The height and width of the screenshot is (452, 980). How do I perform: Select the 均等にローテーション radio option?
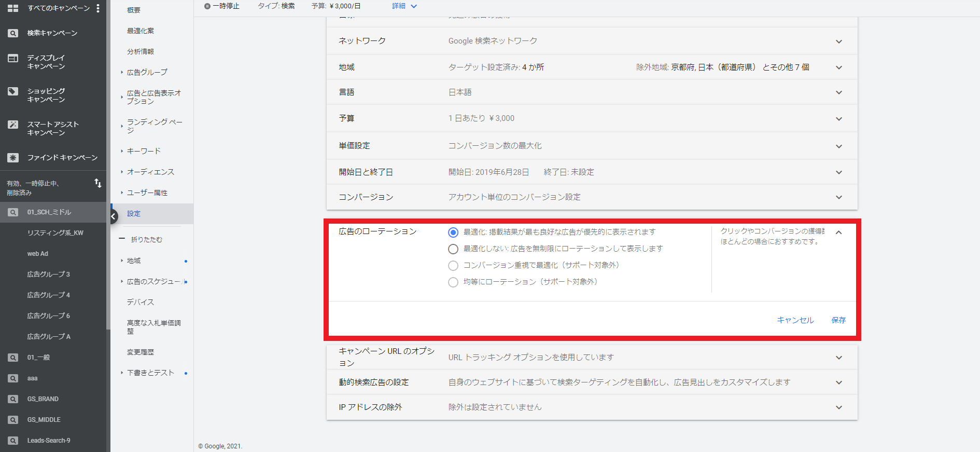pyautogui.click(x=453, y=282)
